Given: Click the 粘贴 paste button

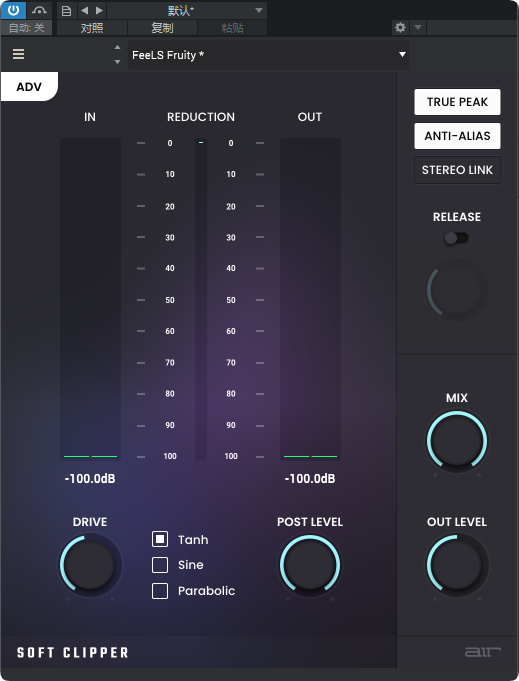Looking at the screenshot, I should pos(232,28).
